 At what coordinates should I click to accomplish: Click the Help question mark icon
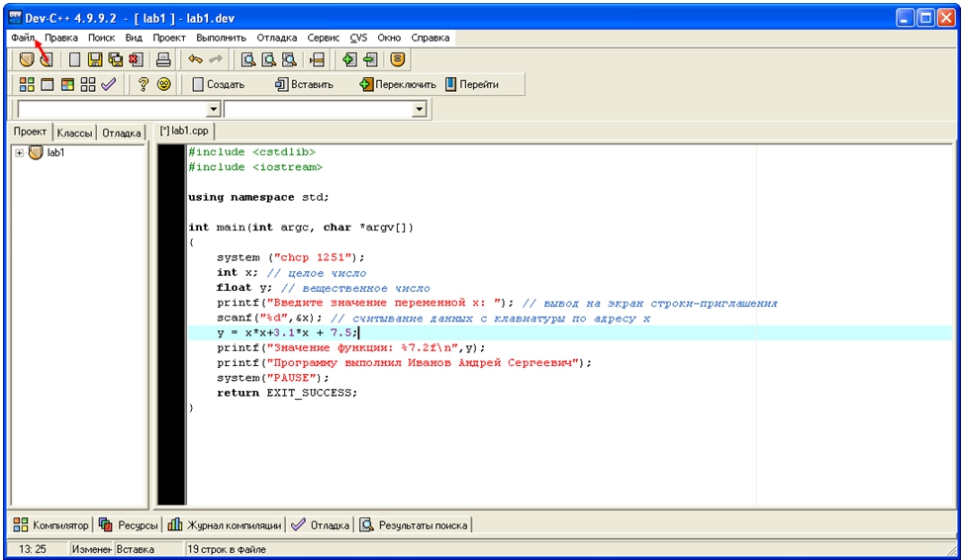(x=144, y=85)
